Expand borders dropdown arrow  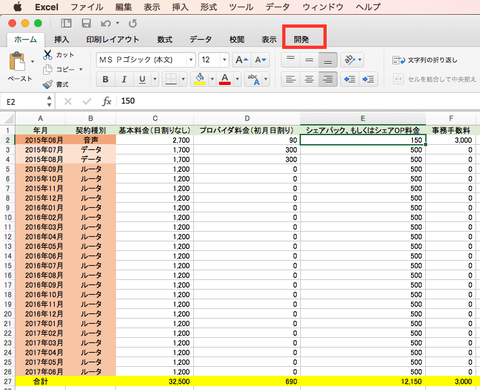tap(183, 79)
